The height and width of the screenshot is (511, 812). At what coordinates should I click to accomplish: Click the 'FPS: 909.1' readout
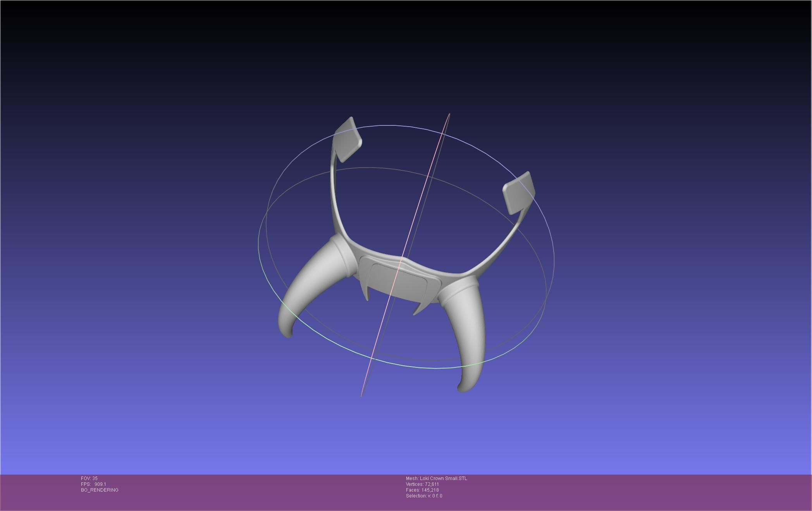click(93, 484)
